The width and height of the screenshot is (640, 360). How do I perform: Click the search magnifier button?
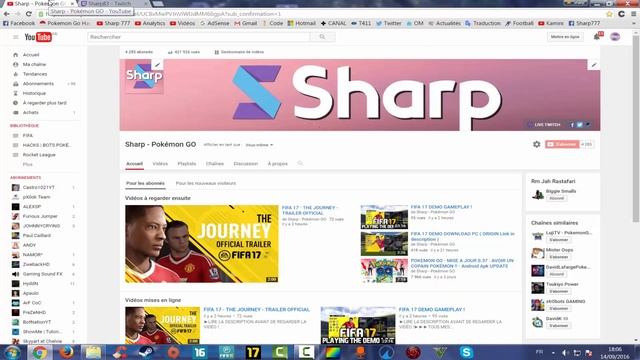(x=322, y=37)
